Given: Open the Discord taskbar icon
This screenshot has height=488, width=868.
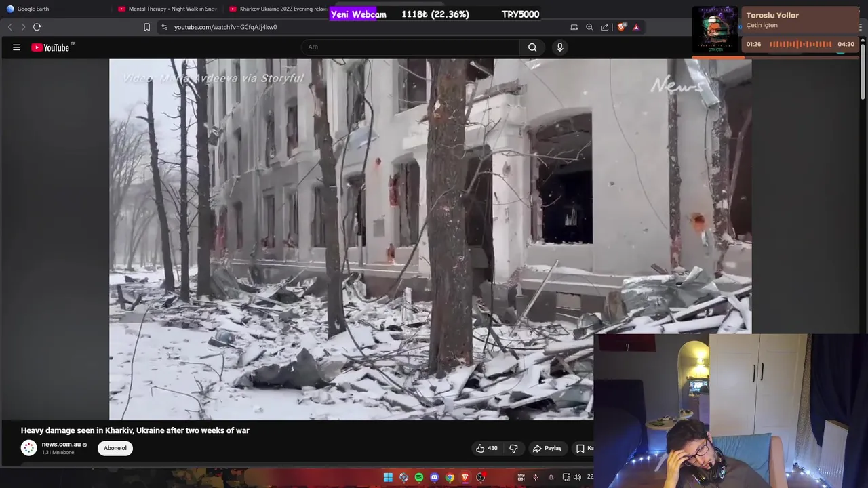Looking at the screenshot, I should (435, 477).
